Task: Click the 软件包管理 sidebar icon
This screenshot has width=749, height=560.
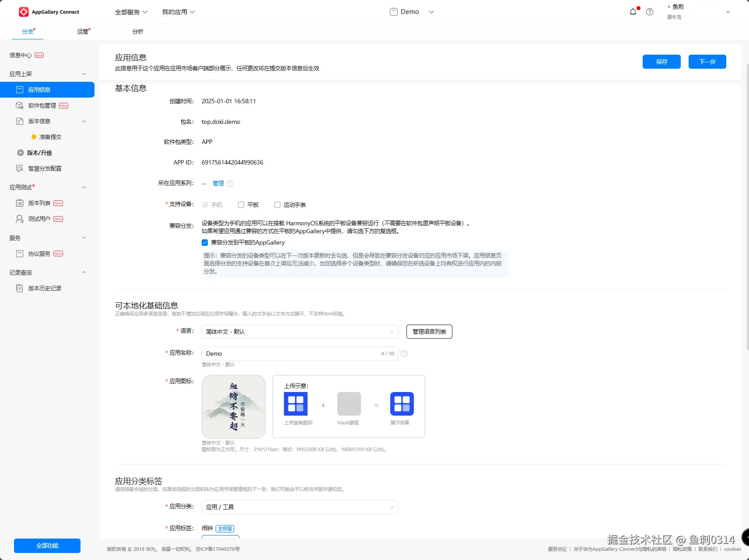Action: pos(20,105)
